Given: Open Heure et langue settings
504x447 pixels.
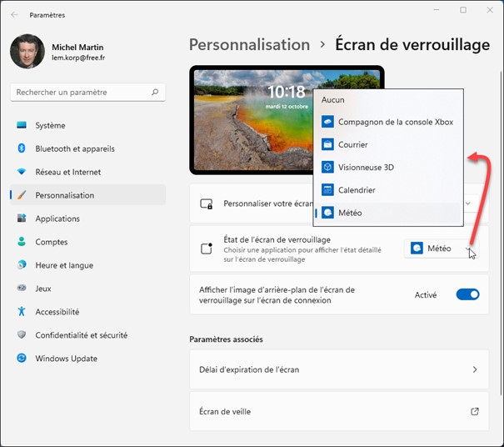Looking at the screenshot, I should click(x=88, y=265).
